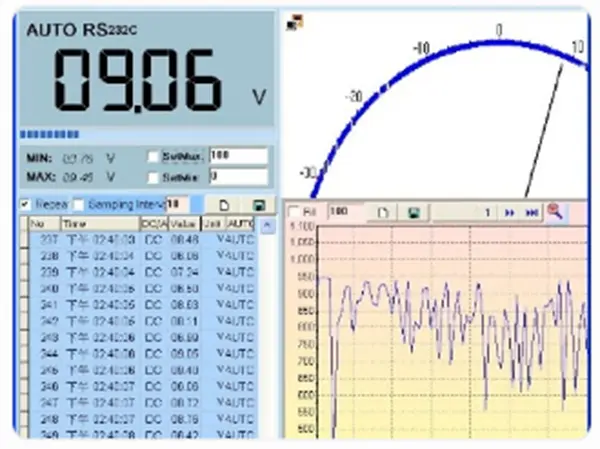Viewport: 600px width, 449px height.
Task: Click the analog gauge needle
Action: 544,131
